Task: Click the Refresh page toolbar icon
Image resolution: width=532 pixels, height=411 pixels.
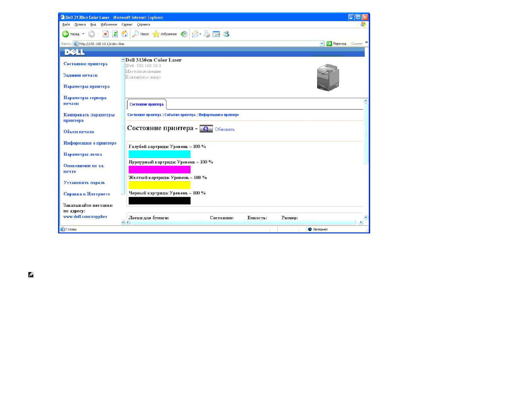Action: [115, 34]
